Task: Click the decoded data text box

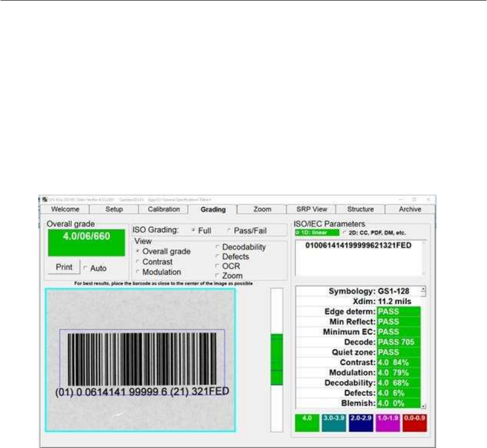Action: (360, 258)
